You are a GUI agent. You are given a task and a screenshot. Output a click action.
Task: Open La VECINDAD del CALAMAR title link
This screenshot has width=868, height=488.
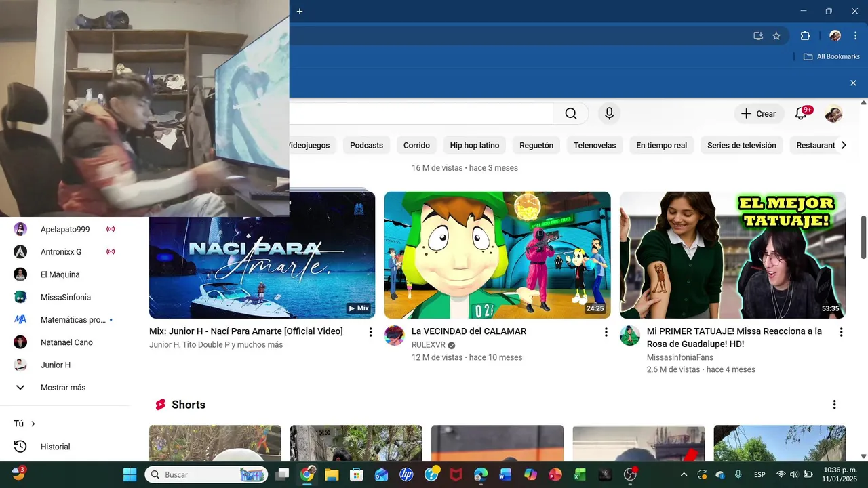tap(469, 331)
